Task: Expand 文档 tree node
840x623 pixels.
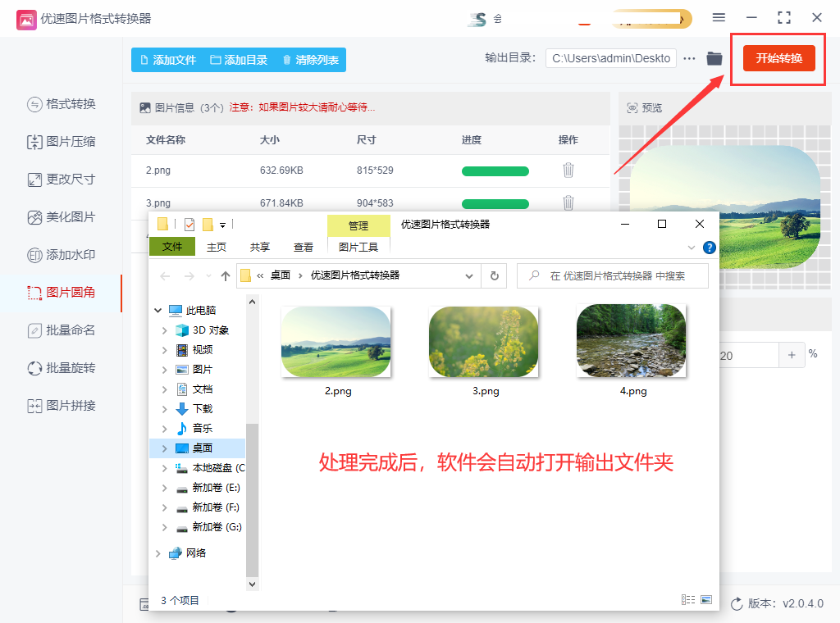Action: coord(164,389)
